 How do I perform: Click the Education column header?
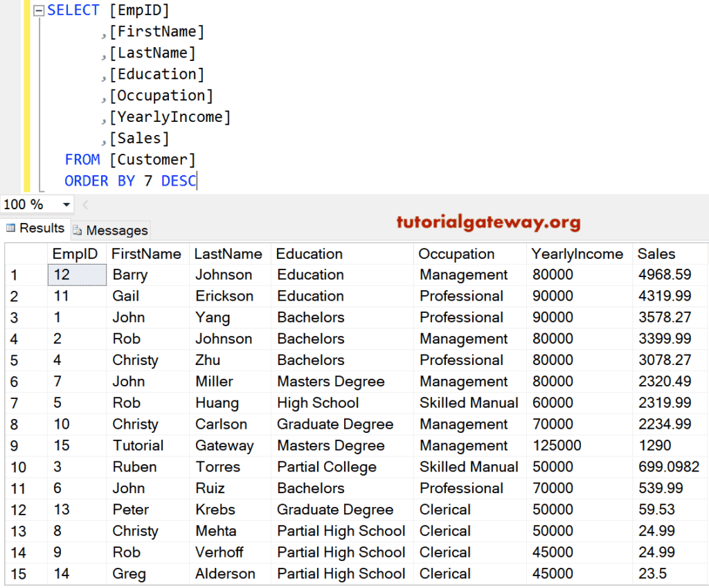pyautogui.click(x=309, y=253)
